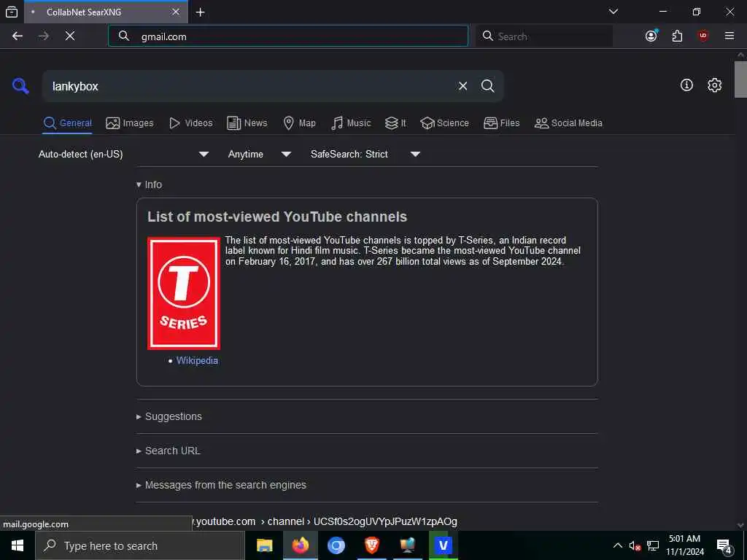Screen dimensions: 747x560
Task: Switch to the Files search tab
Action: pos(501,123)
